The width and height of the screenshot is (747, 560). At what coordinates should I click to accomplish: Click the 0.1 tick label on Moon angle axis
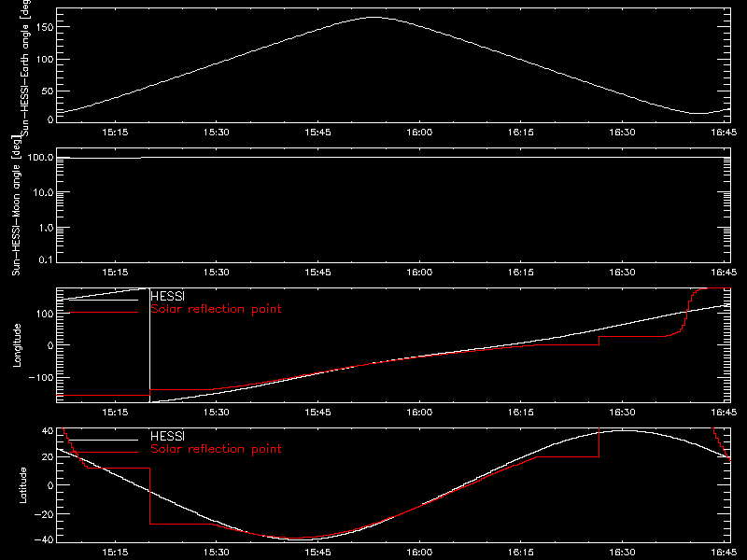[x=46, y=259]
